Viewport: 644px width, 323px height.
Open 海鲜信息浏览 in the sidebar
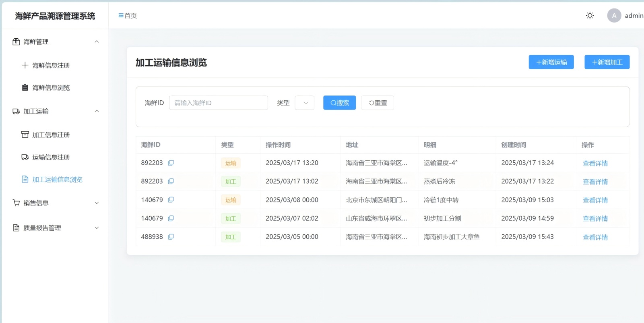[51, 88]
